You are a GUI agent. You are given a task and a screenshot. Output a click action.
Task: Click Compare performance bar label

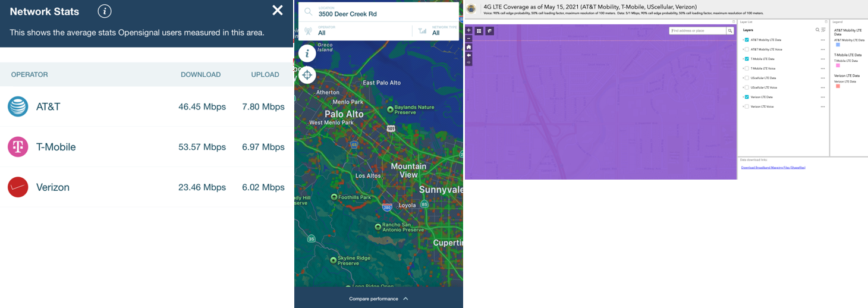pos(374,298)
